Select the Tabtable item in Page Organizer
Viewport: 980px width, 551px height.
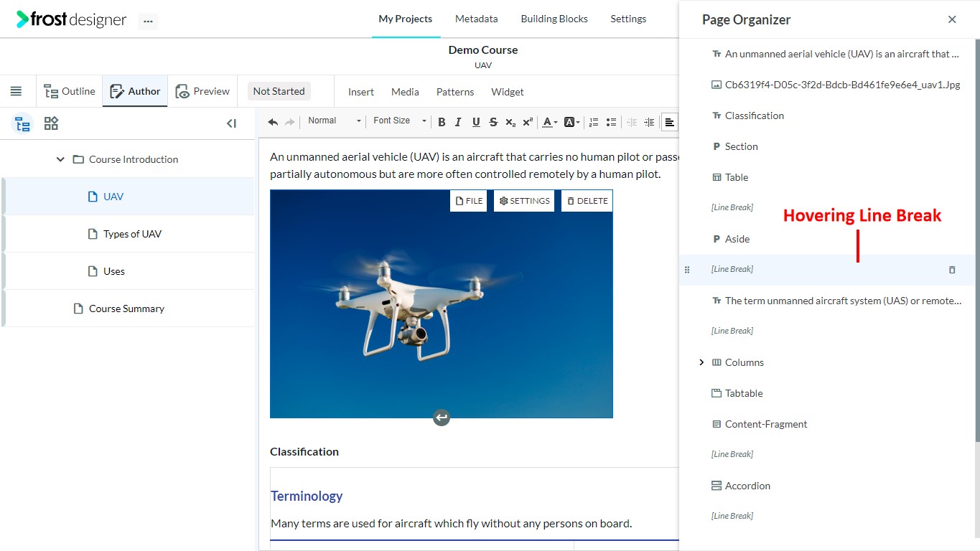(827, 393)
